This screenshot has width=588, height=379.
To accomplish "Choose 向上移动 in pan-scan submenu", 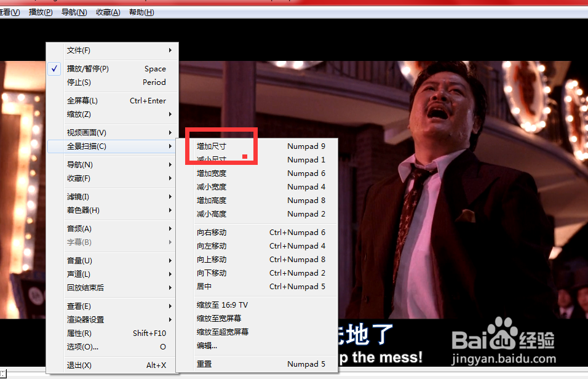I will click(257, 259).
